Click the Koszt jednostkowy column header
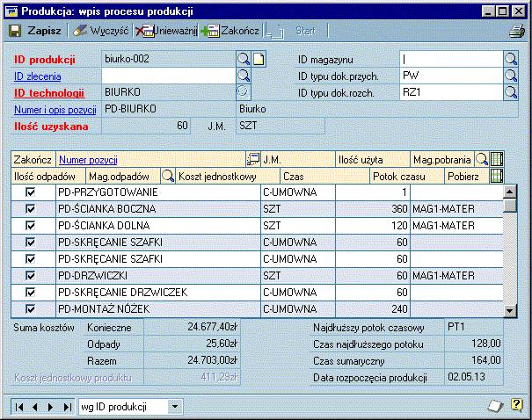The height and width of the screenshot is (420, 532). 228,177
